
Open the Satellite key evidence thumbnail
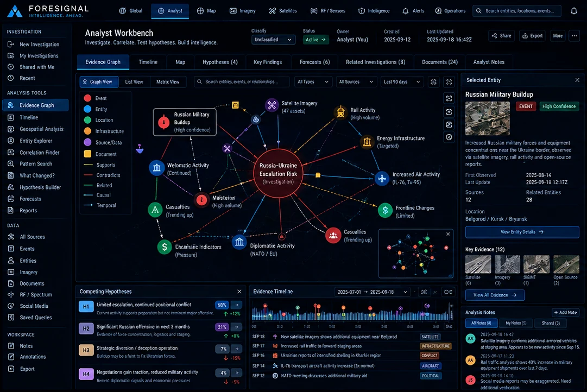478,264
